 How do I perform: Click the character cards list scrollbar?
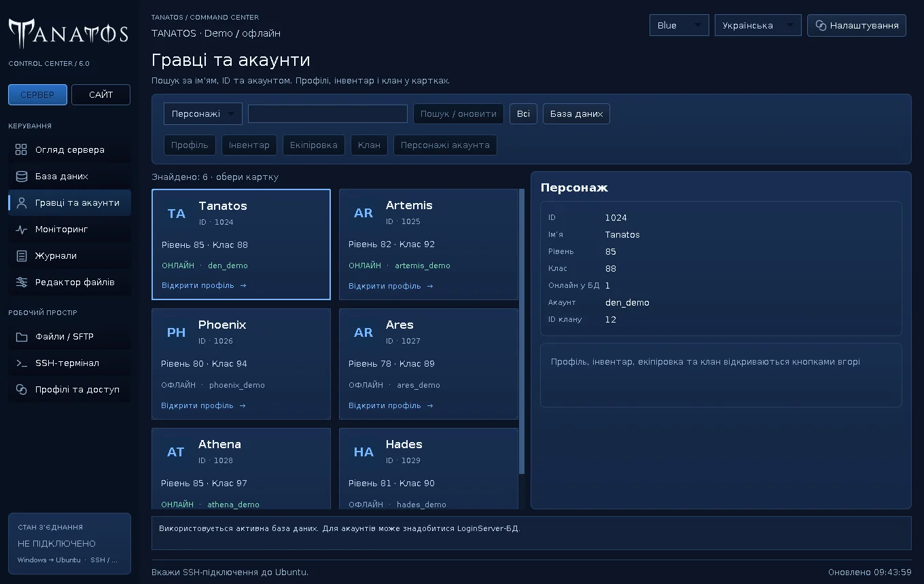(x=522, y=331)
